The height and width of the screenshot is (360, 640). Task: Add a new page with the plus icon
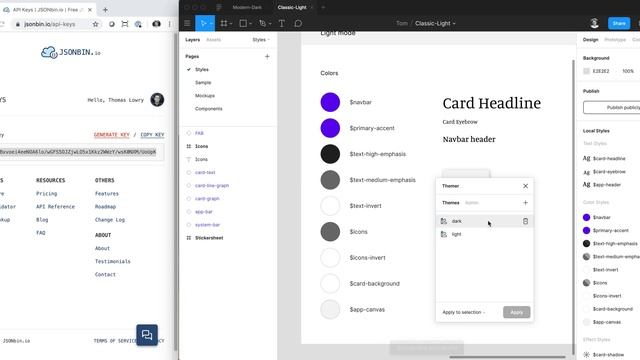267,56
